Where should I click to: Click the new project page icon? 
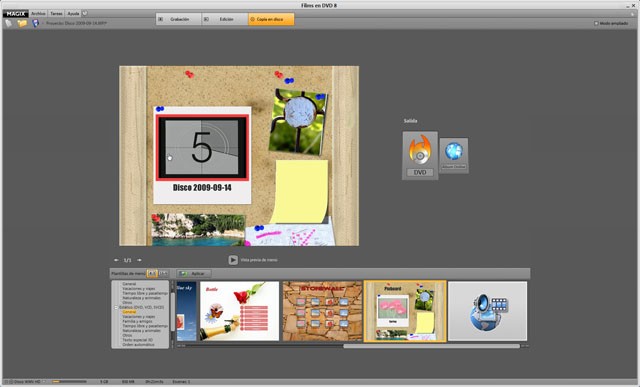tap(9, 24)
